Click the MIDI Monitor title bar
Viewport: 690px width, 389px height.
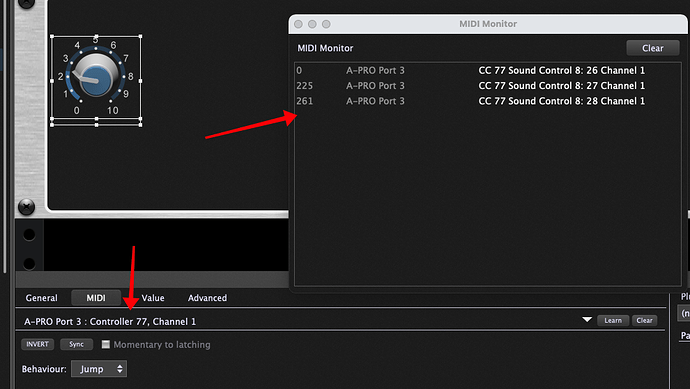click(x=488, y=24)
